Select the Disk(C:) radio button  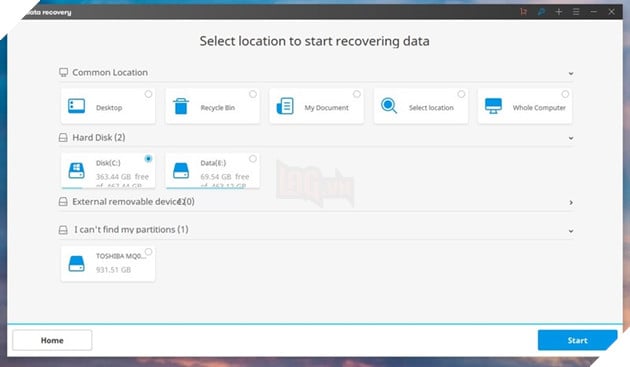click(x=148, y=159)
